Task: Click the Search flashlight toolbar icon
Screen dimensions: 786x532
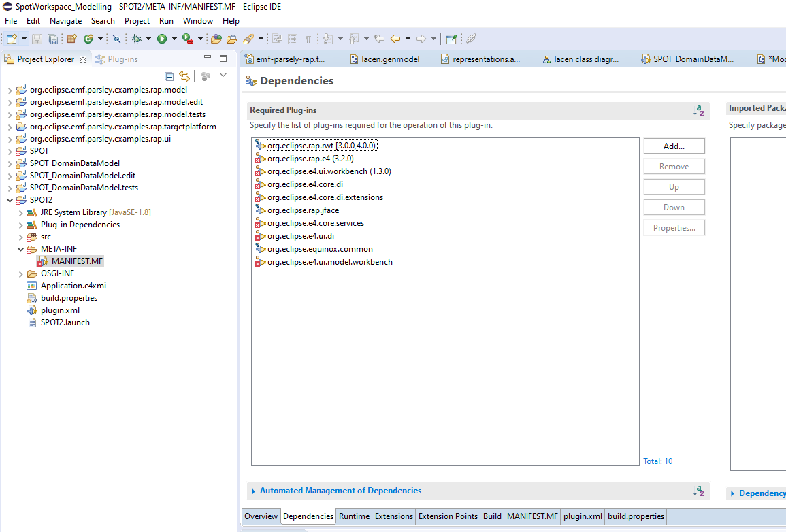Action: (248, 39)
